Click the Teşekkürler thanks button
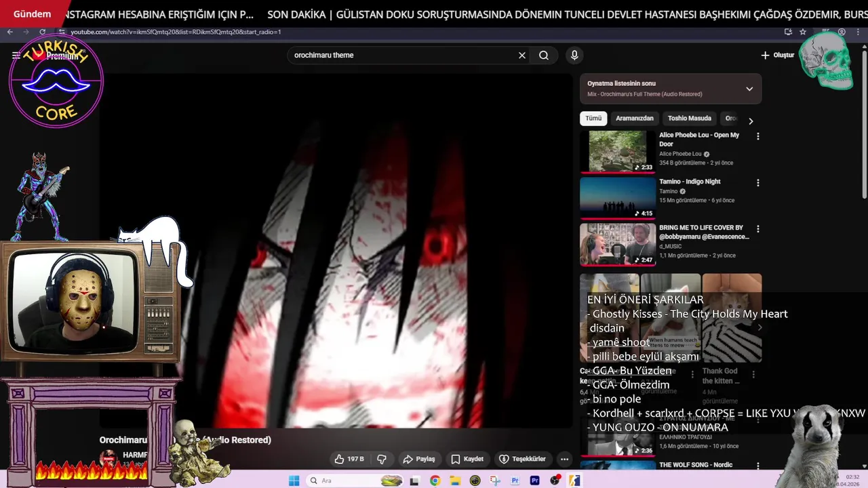This screenshot has width=868, height=488. (522, 459)
